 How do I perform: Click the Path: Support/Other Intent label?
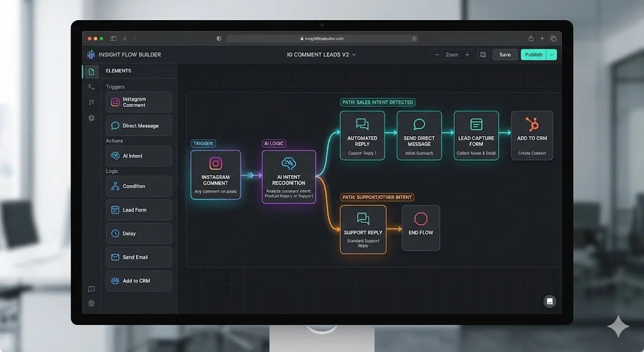(377, 197)
